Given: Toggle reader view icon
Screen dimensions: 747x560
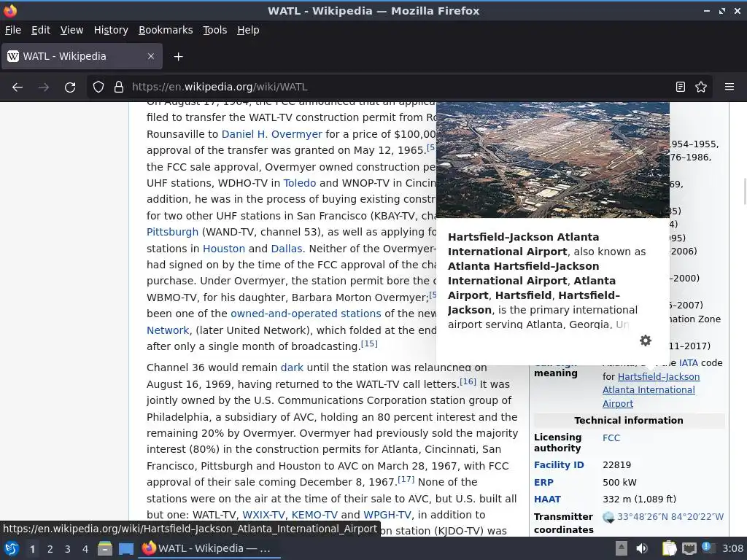Looking at the screenshot, I should pos(681,87).
